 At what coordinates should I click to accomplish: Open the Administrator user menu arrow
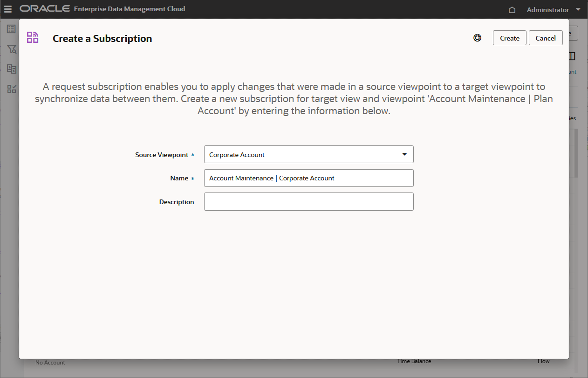pos(578,9)
